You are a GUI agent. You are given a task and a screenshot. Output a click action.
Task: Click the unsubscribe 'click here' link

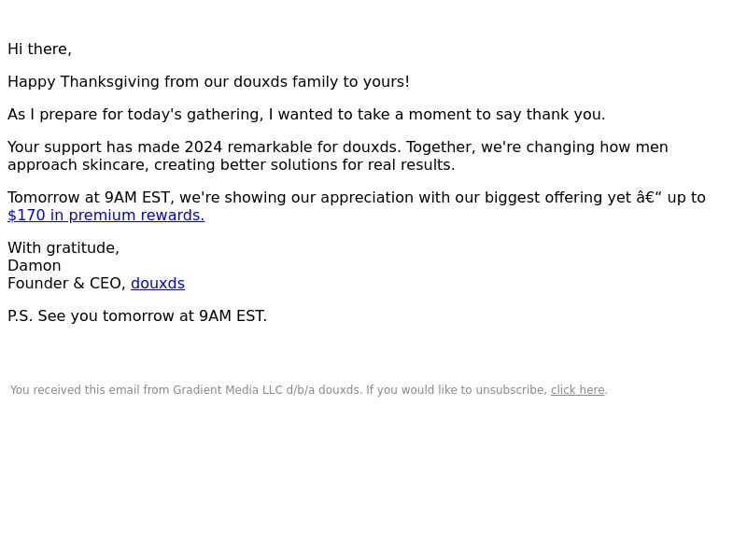tap(577, 390)
